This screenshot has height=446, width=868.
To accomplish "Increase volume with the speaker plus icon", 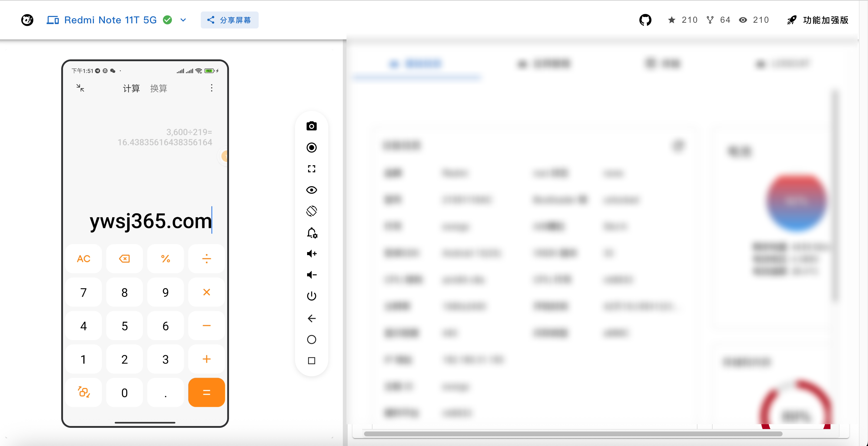I will [311, 254].
